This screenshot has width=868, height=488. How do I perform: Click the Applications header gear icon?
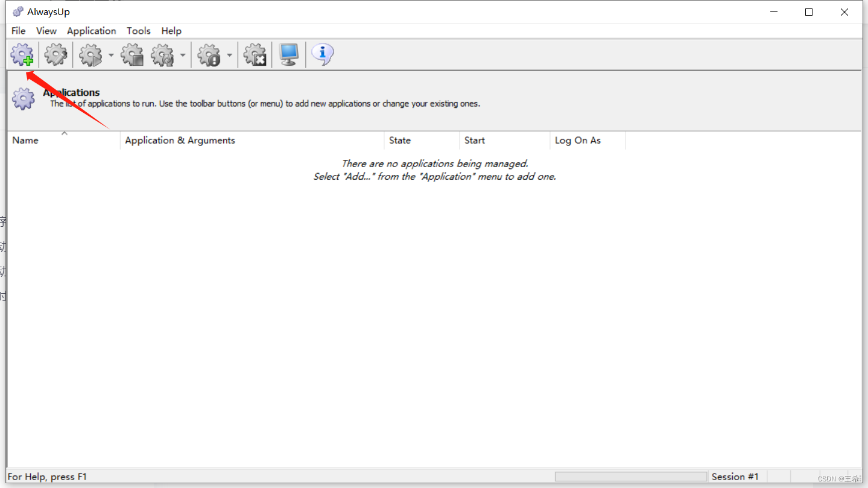coord(23,98)
